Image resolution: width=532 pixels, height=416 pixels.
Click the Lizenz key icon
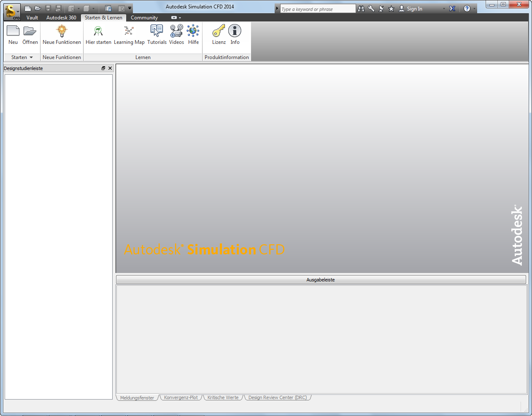[219, 31]
